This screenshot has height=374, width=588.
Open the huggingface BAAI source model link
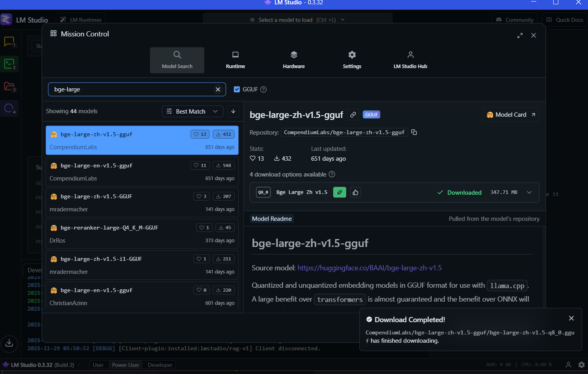[x=369, y=268]
